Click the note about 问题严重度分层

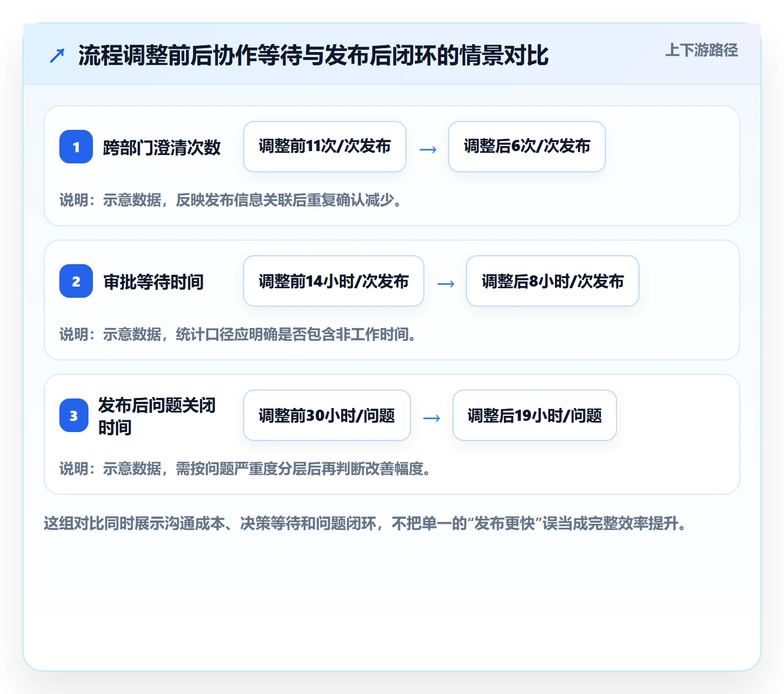coord(245,468)
